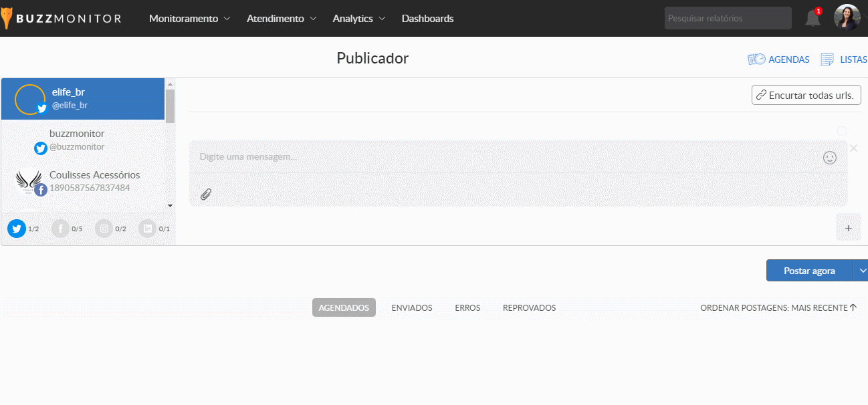Open the notifications bell icon
This screenshot has height=405, width=868.
(x=812, y=19)
